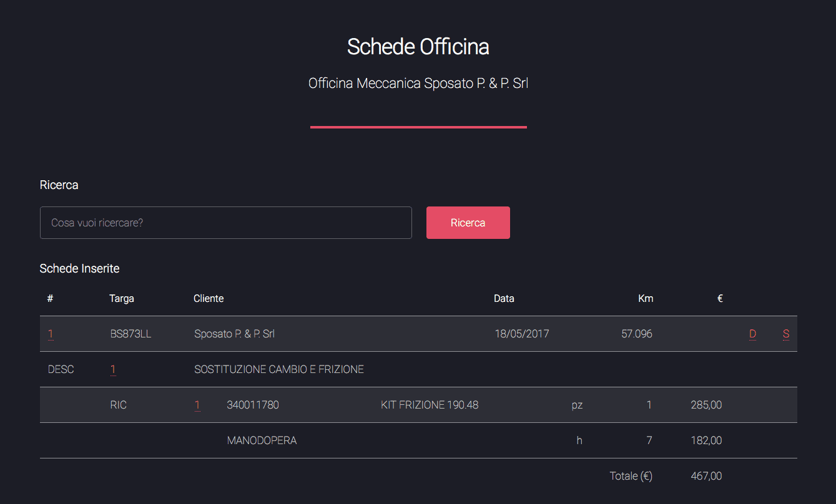Screen dimensions: 836x504
Task: Click the € column header
Action: tap(720, 298)
